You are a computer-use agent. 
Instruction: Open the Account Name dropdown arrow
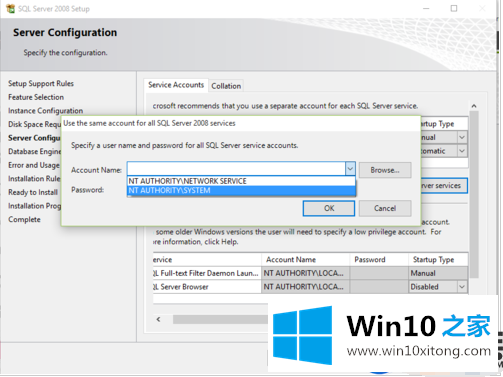click(350, 169)
